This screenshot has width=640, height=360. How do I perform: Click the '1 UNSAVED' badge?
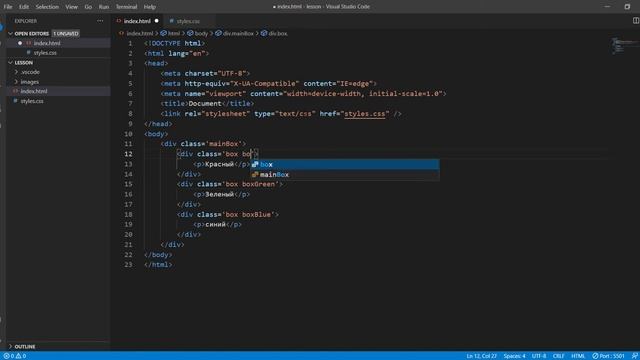point(66,33)
